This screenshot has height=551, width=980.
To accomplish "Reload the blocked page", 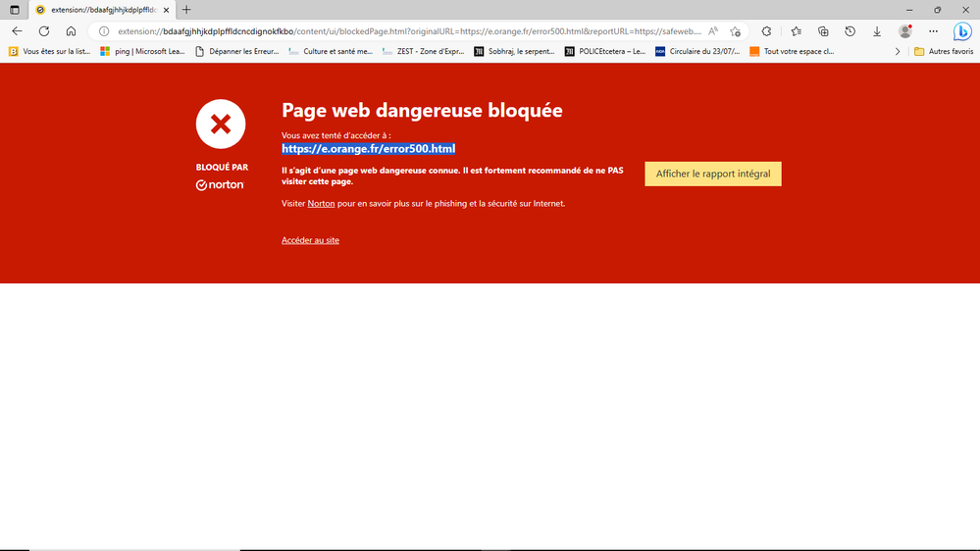I will coord(44,31).
